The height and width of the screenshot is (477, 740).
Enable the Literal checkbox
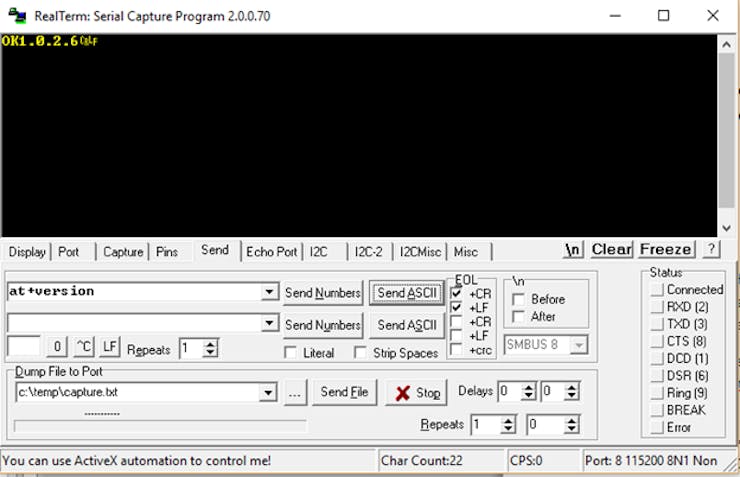pyautogui.click(x=291, y=352)
